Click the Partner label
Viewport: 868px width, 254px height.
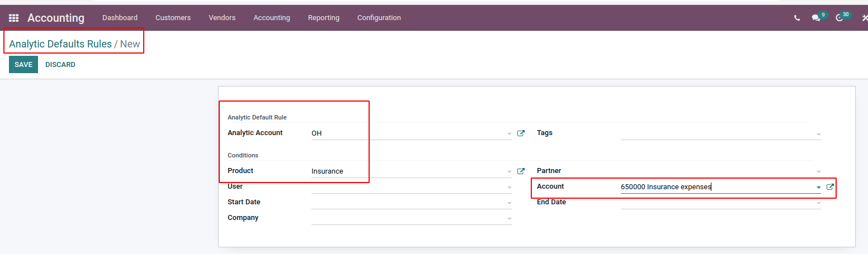click(x=549, y=171)
